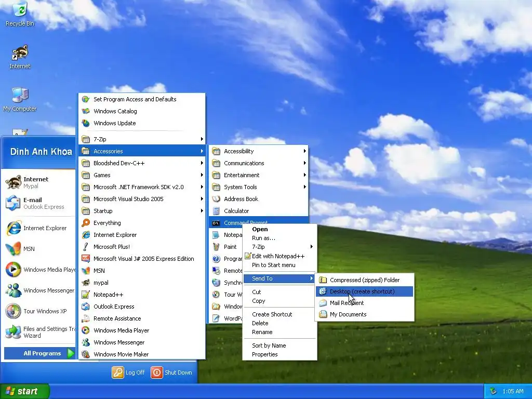Viewport: 532px width, 399px height.
Task: Expand Microsoft .NET Framework SDK v2.0 folder
Action: pyautogui.click(x=142, y=187)
